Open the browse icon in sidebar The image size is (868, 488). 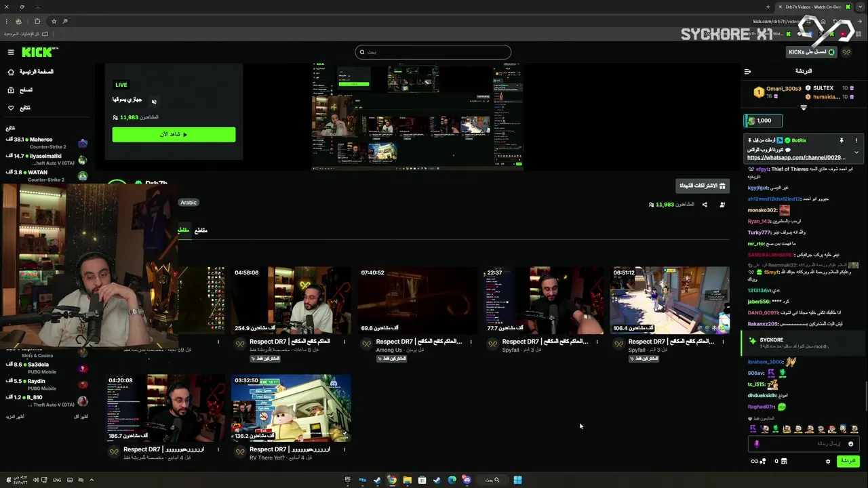(11, 89)
